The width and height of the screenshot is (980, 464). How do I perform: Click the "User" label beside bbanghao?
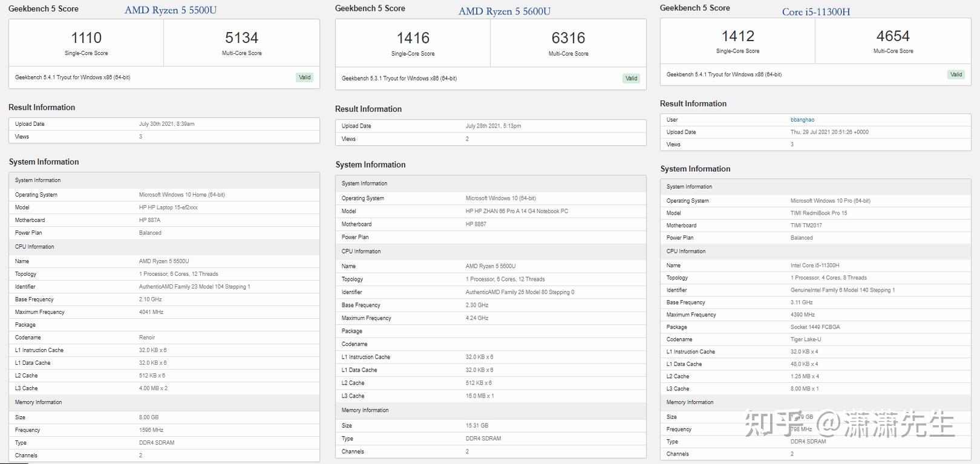pos(672,120)
